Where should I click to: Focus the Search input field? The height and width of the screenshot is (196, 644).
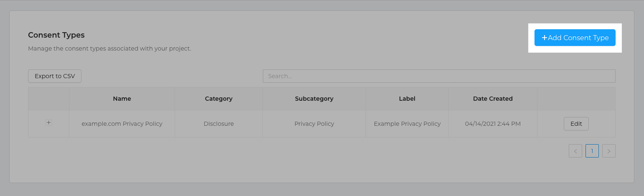click(x=439, y=76)
